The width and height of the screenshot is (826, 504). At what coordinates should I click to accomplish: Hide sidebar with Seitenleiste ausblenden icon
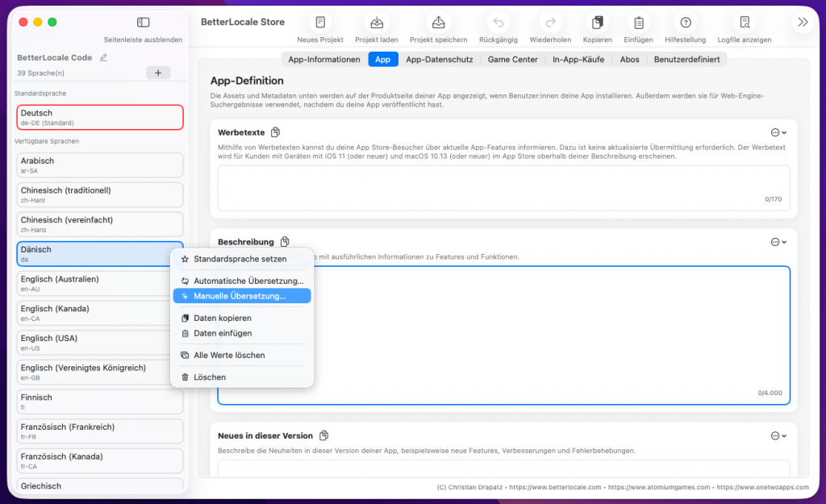[x=143, y=23]
